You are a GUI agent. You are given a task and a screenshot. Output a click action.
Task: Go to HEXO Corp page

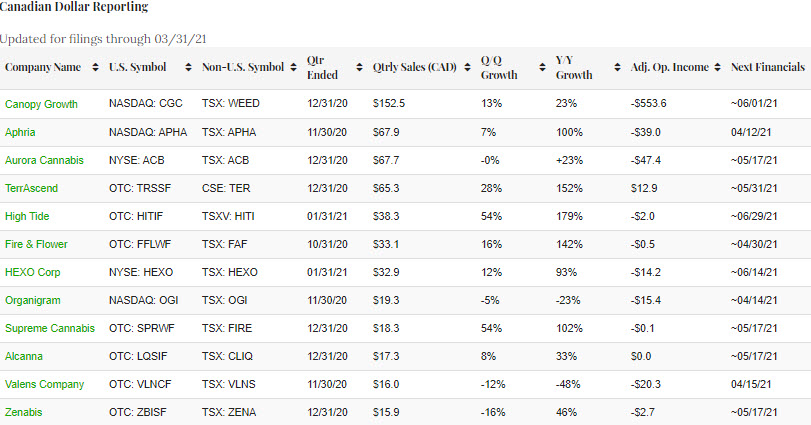point(34,272)
